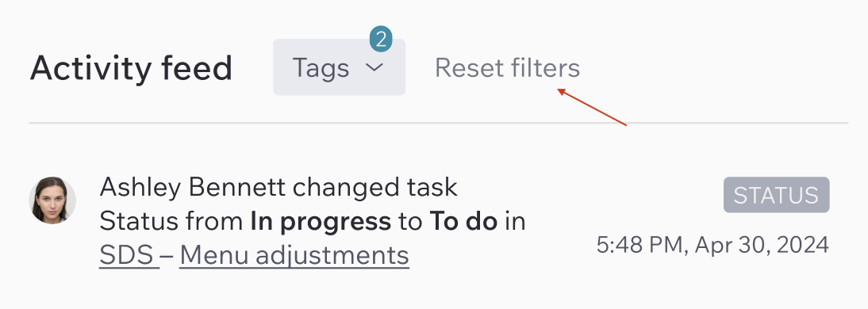
Task: Open Ashley Bennett's avatar photo
Action: tap(52, 200)
